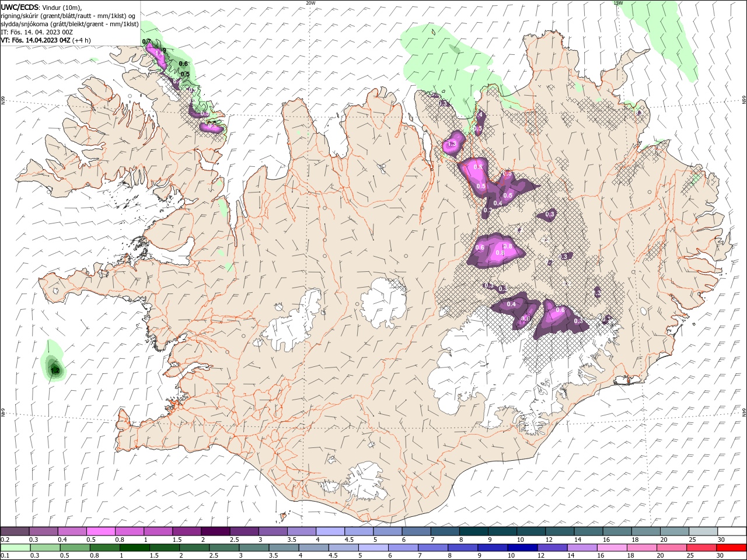Pick the darkest purple 2 swatch, upper legend row
747x560 pixels.
click(x=215, y=531)
